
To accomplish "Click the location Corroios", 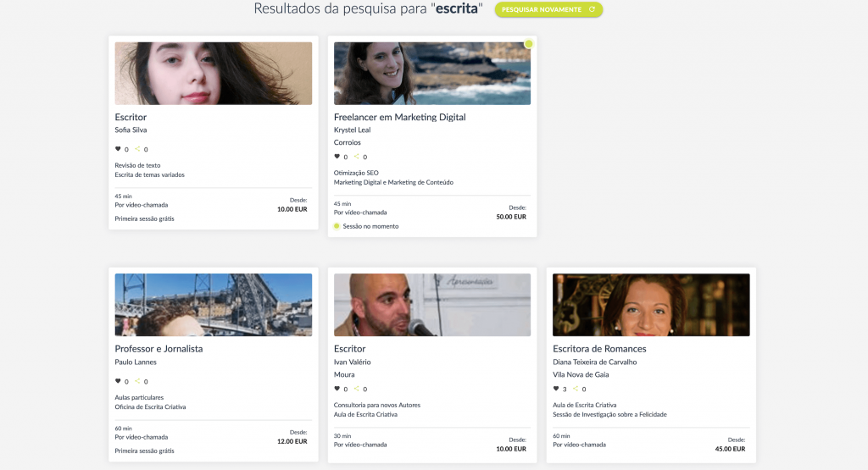I will pos(347,142).
